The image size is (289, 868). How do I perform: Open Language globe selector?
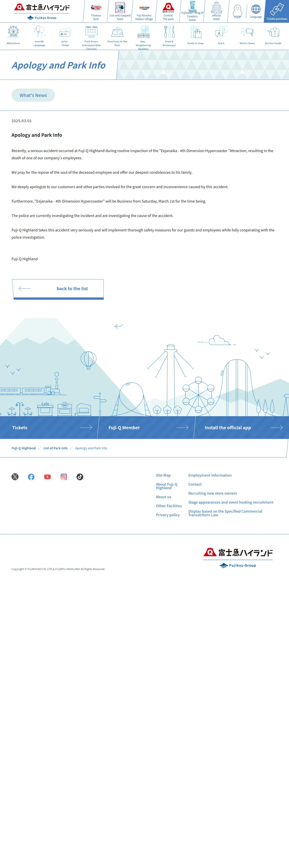click(256, 11)
